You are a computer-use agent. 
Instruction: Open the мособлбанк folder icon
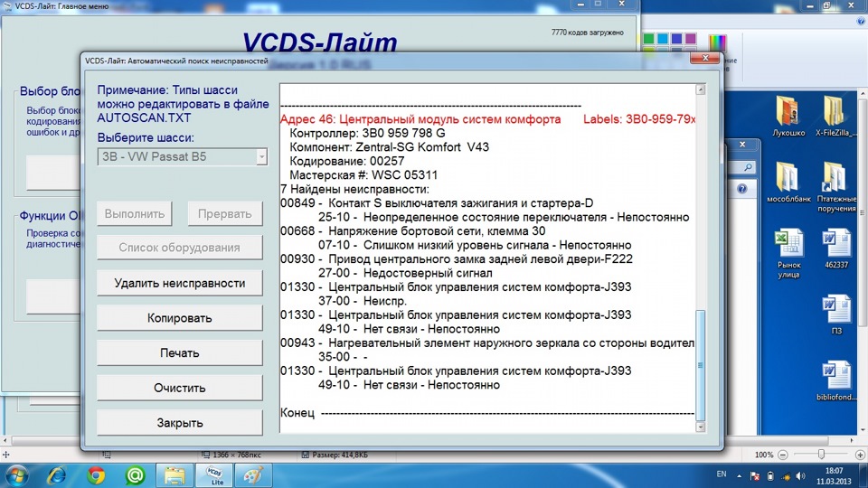[x=788, y=183]
